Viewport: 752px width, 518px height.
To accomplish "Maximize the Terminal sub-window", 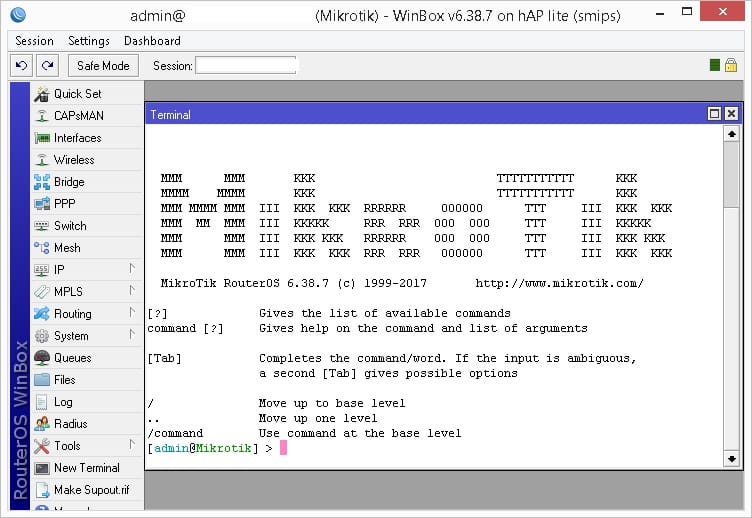I will pyautogui.click(x=714, y=114).
